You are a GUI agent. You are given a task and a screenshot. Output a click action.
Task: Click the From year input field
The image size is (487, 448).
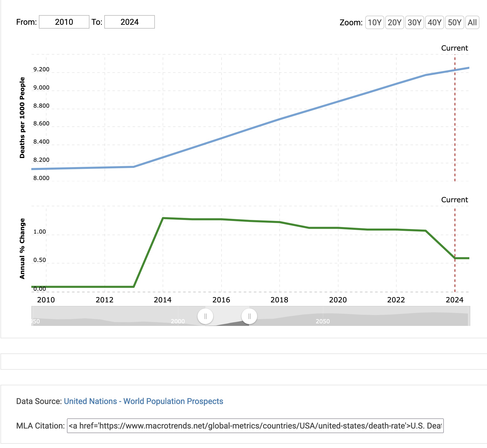pos(64,22)
